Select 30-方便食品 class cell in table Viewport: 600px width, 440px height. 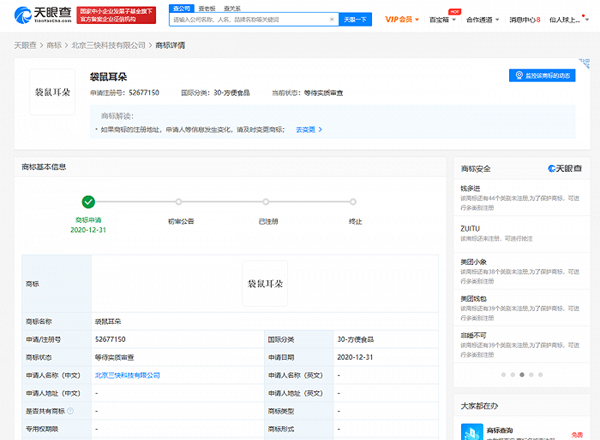(386, 339)
